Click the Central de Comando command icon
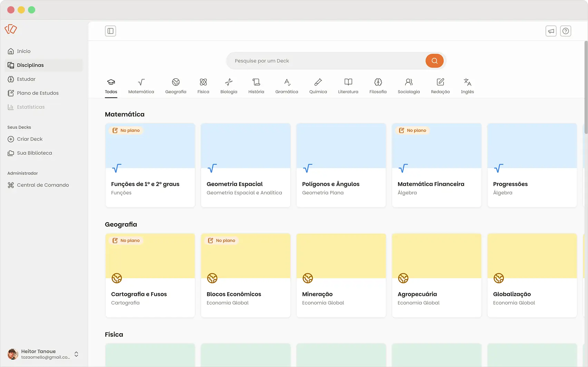588x367 pixels. [11, 185]
